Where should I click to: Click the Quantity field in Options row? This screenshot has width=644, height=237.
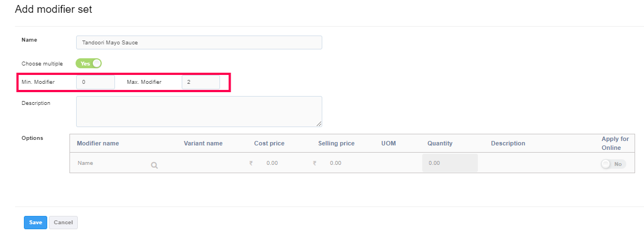(450, 163)
